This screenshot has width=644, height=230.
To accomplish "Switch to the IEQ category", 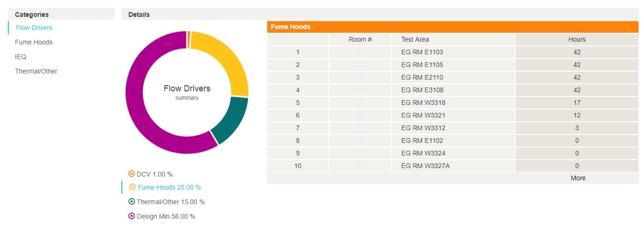I will (21, 57).
